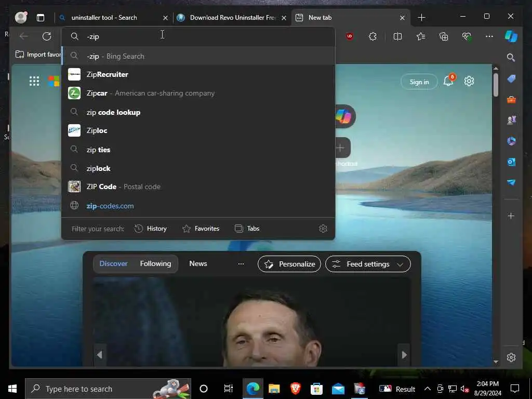Open sidebar Microsoft 365 icon
The height and width of the screenshot is (399, 532).
pyautogui.click(x=511, y=141)
